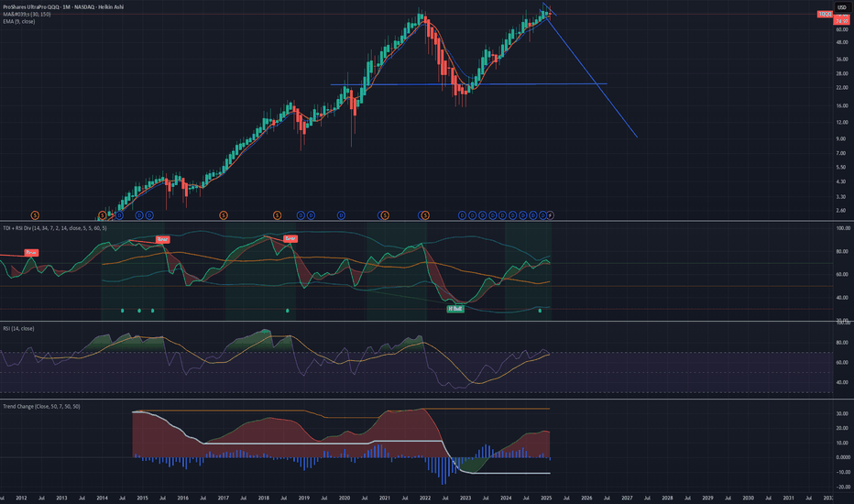Select the Trend Change indicator legend
The image size is (854, 504).
(41, 407)
